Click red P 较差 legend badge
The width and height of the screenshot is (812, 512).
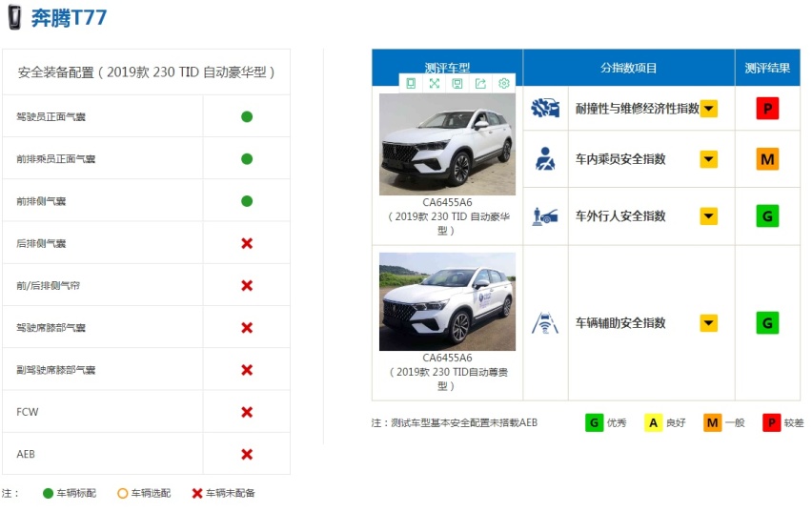point(771,423)
